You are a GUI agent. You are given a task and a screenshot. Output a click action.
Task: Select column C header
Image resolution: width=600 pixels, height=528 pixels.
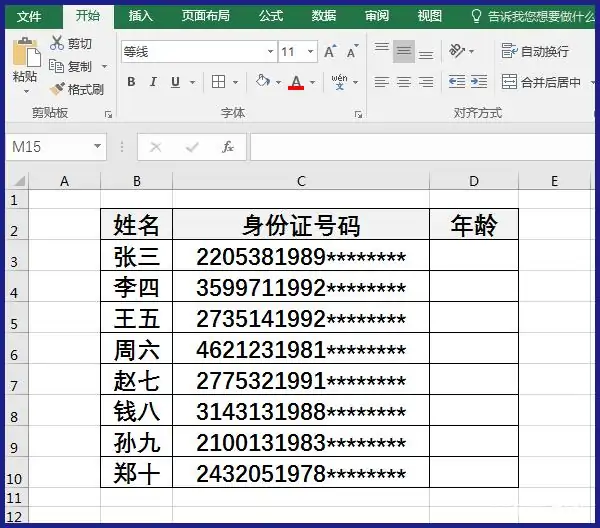[x=301, y=181]
